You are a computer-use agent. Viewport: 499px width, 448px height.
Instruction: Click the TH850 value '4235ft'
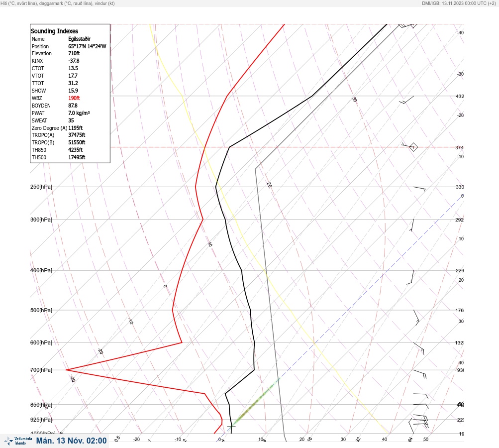pos(76,150)
